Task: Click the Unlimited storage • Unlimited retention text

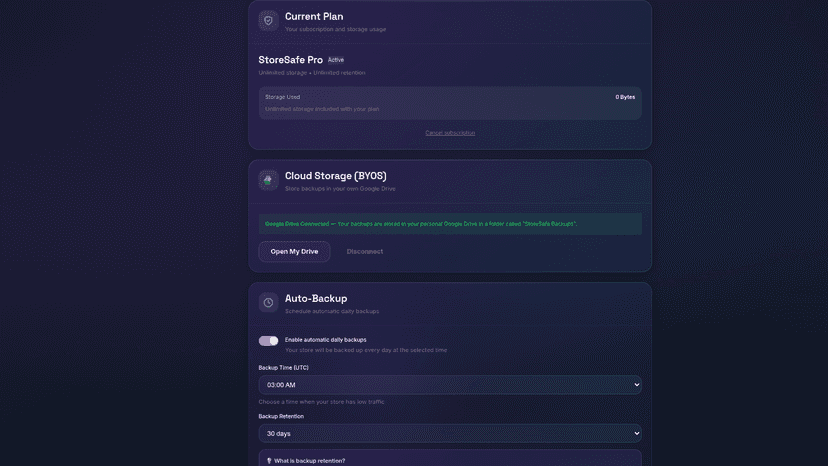Action: point(312,73)
